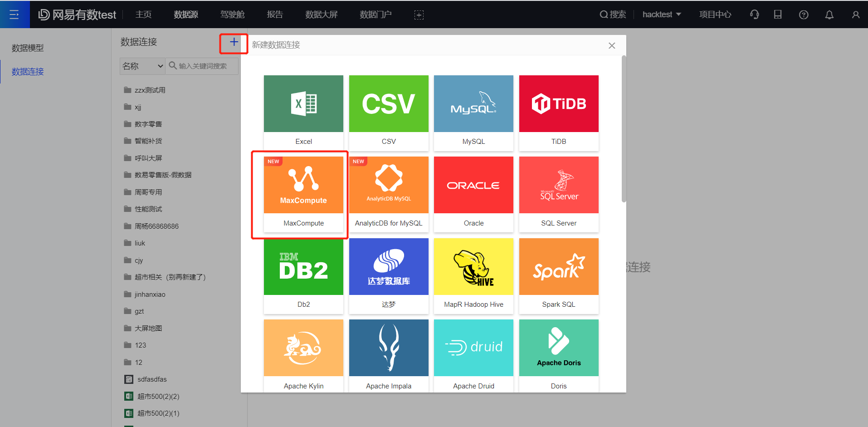Image resolution: width=868 pixels, height=427 pixels.
Task: Pick the Spark SQL tile
Action: coord(559,276)
